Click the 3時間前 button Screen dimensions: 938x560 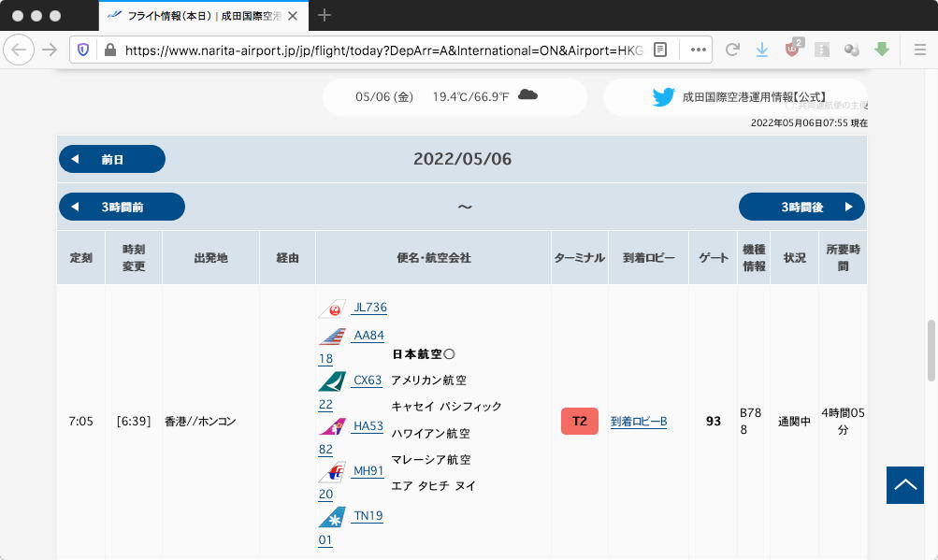pos(122,207)
